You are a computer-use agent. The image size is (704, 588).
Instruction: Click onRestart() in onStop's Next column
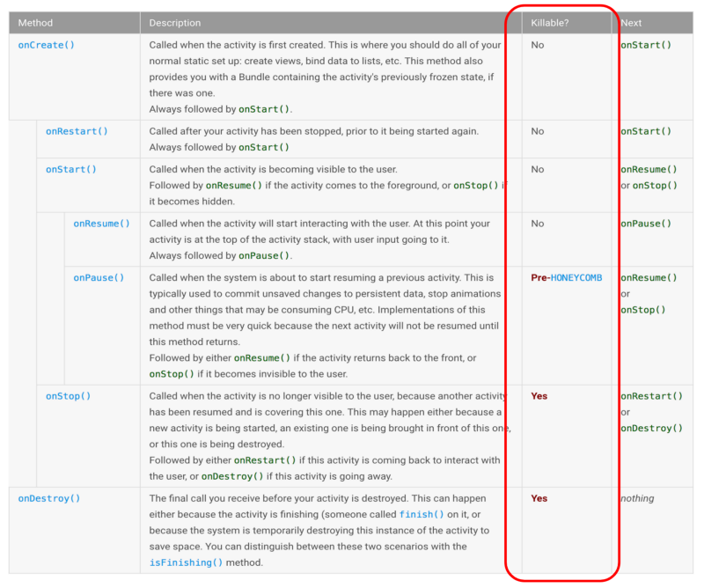(651, 396)
